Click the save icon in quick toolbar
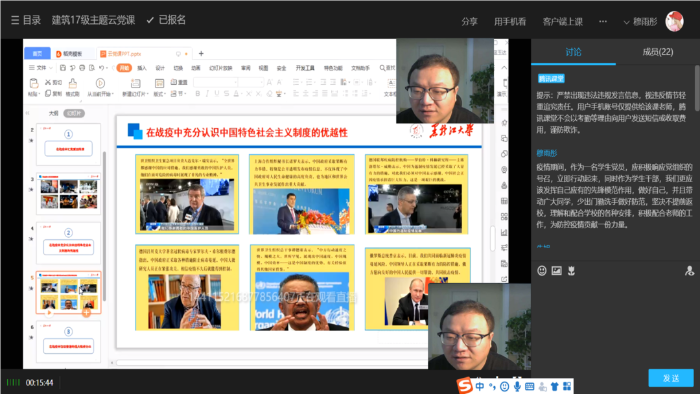This screenshot has width=700, height=394. 63,68
